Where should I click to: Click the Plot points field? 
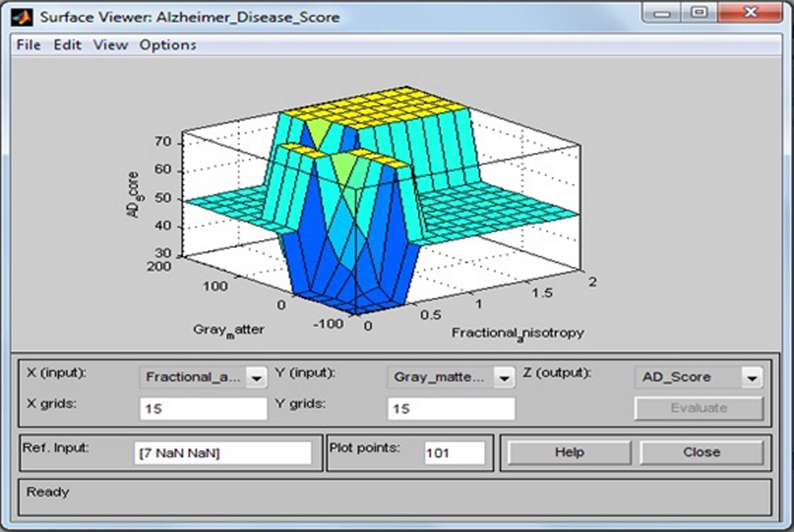pos(454,453)
